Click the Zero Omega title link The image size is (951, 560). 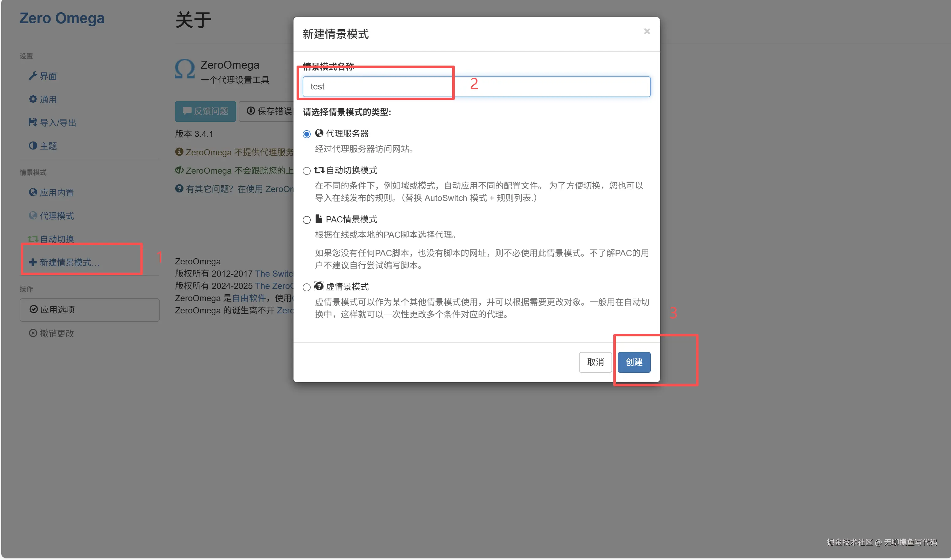(62, 18)
